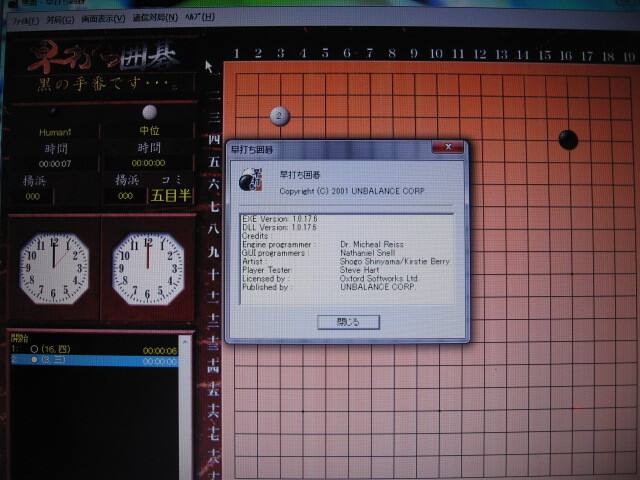The height and width of the screenshot is (480, 640).
Task: Click the 早打ち囲碁 app icon in dialog
Action: [251, 179]
